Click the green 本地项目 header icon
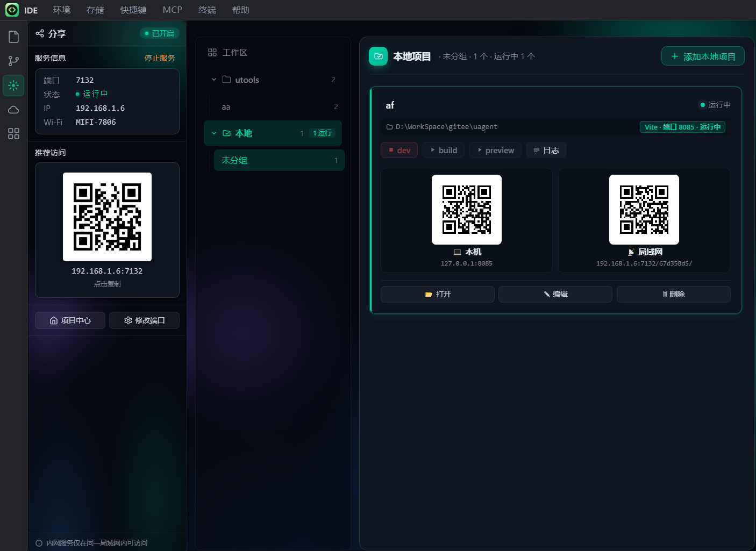This screenshot has width=756, height=551. point(378,56)
